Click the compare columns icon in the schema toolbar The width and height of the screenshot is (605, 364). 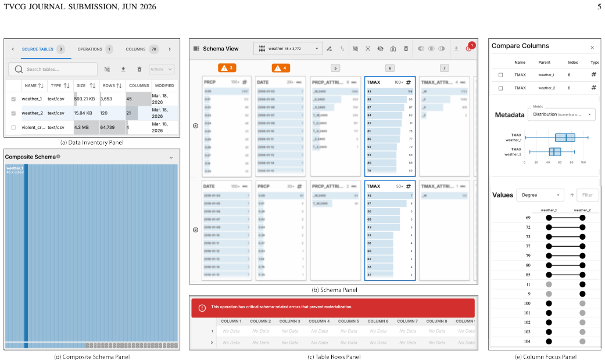pos(393,49)
